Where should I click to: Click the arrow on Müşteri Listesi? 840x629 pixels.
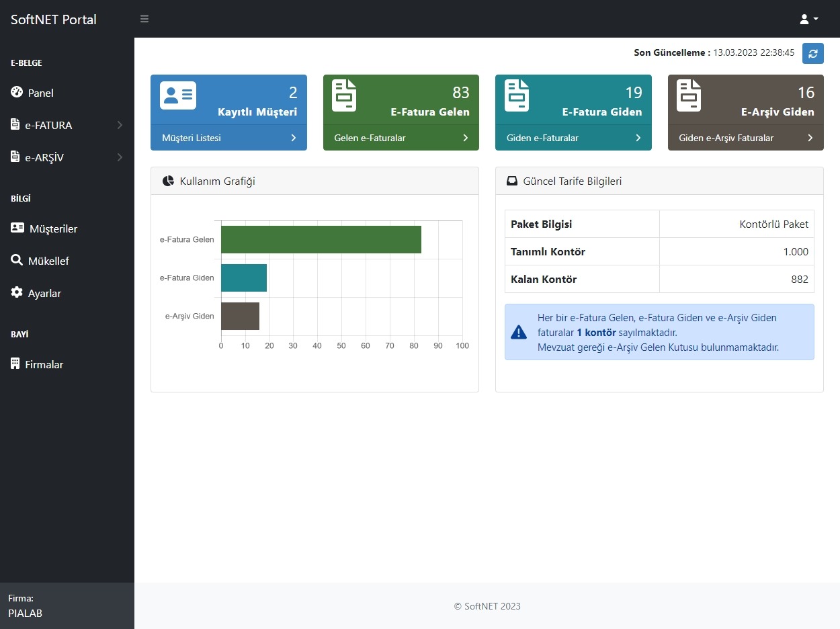(294, 138)
